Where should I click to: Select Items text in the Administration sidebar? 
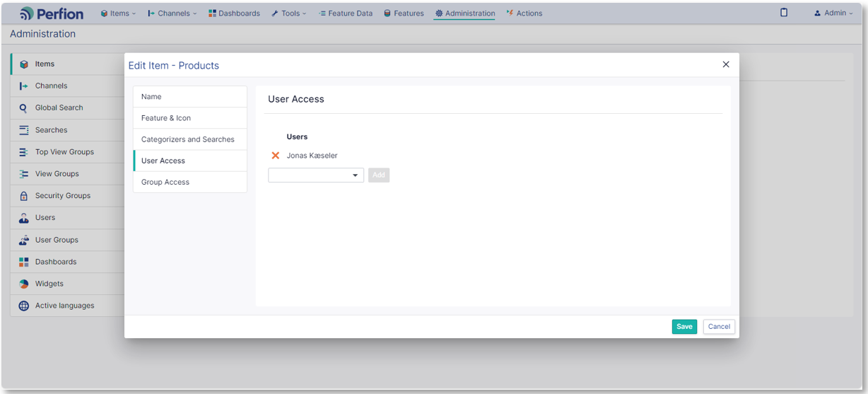coord(45,64)
